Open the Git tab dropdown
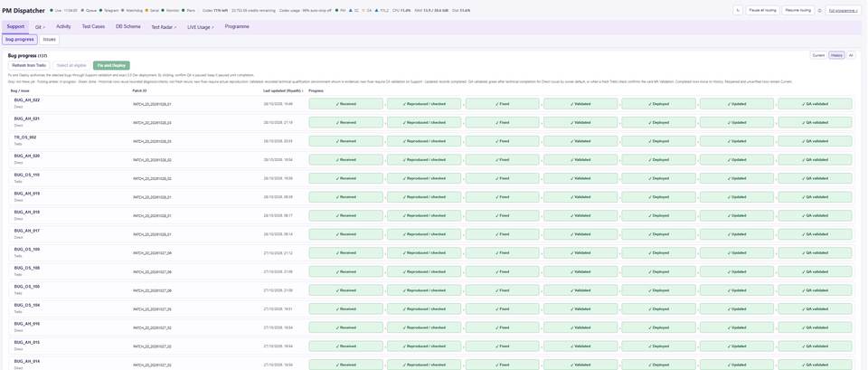Image resolution: width=868 pixels, height=370 pixels. [x=40, y=26]
